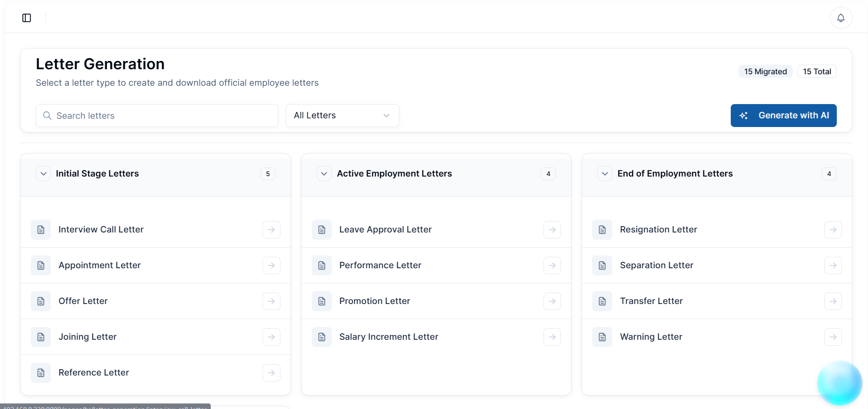The height and width of the screenshot is (409, 868).
Task: Click the arrow icon for Resignation Letter
Action: [x=833, y=230]
